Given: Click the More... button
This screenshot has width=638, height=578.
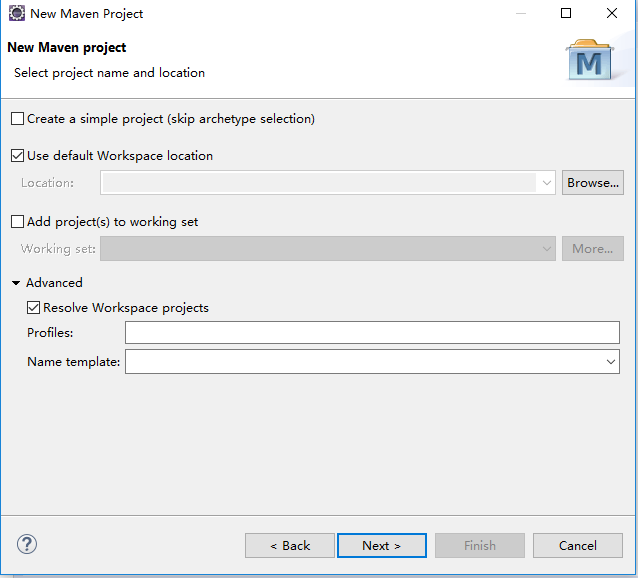Looking at the screenshot, I should click(592, 249).
